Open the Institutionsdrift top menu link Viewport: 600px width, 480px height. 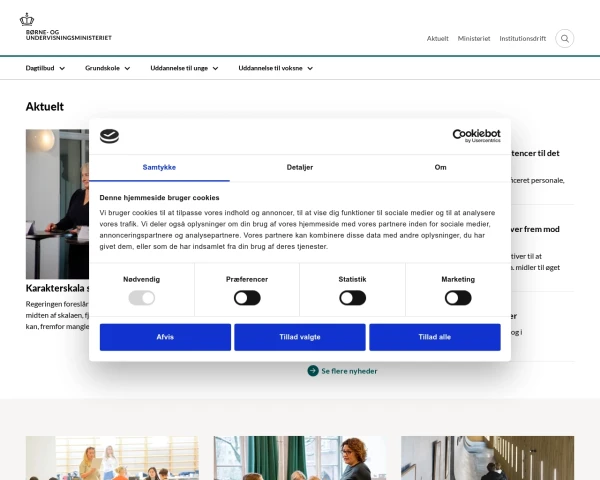pyautogui.click(x=523, y=38)
